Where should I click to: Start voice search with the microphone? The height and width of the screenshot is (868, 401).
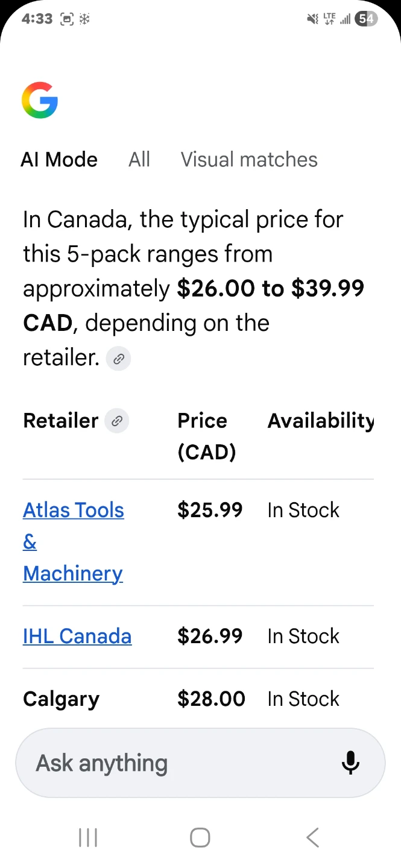(x=350, y=763)
